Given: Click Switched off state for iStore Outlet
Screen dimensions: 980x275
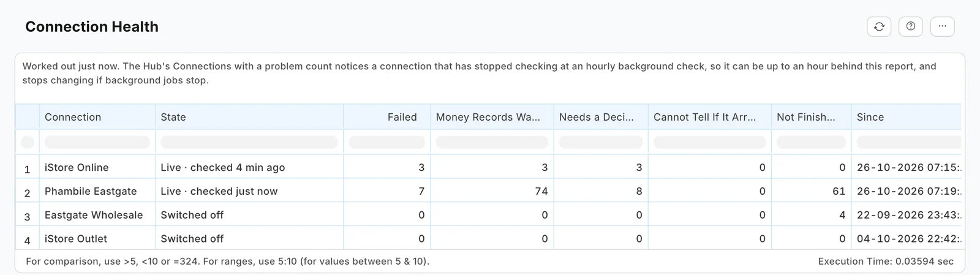Looking at the screenshot, I should pos(249,239).
